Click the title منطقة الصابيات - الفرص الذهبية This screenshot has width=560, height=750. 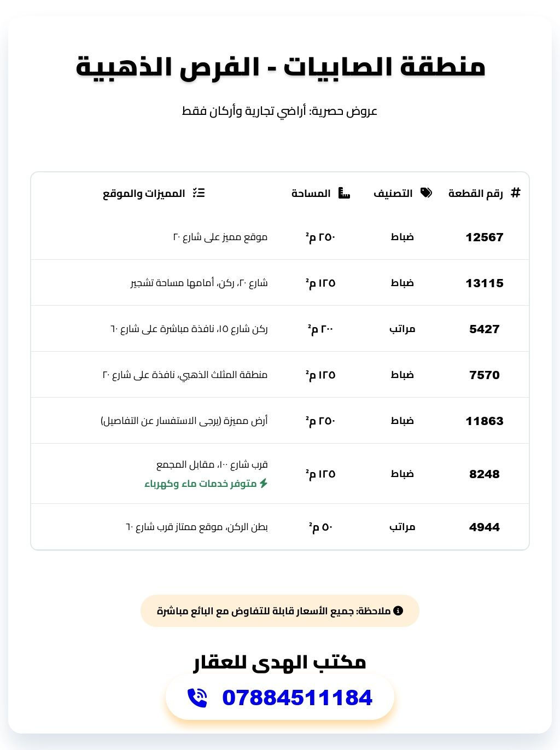pos(280,67)
